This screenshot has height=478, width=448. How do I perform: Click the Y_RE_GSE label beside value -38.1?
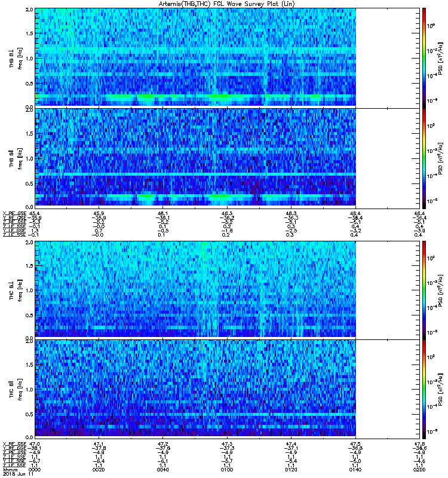(x=14, y=448)
